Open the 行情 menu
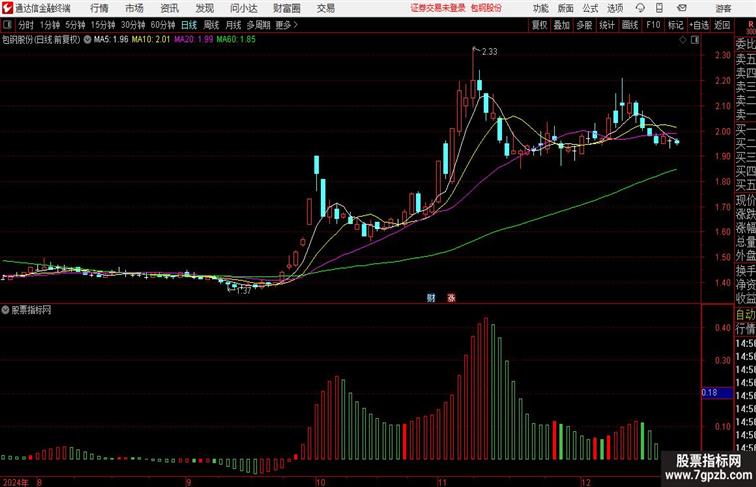This screenshot has width=756, height=487. [x=99, y=8]
